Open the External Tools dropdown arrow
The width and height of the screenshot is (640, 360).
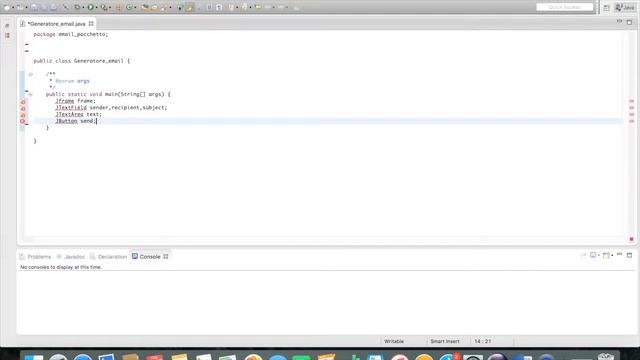(110, 7)
